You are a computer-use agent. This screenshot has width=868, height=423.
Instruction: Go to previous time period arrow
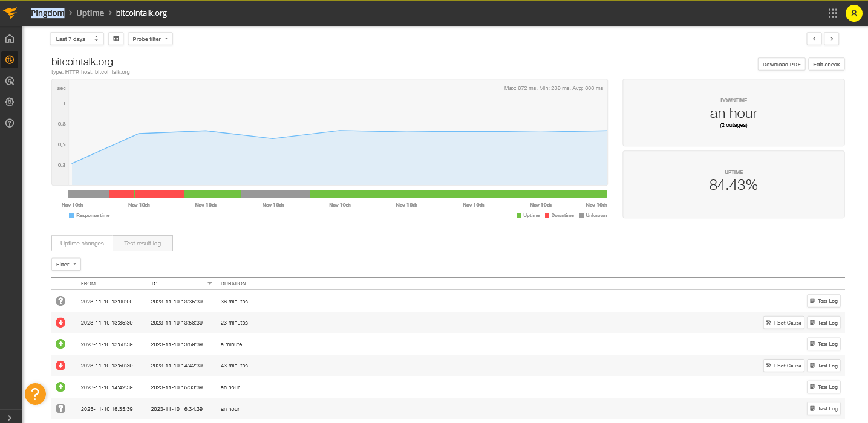(814, 39)
